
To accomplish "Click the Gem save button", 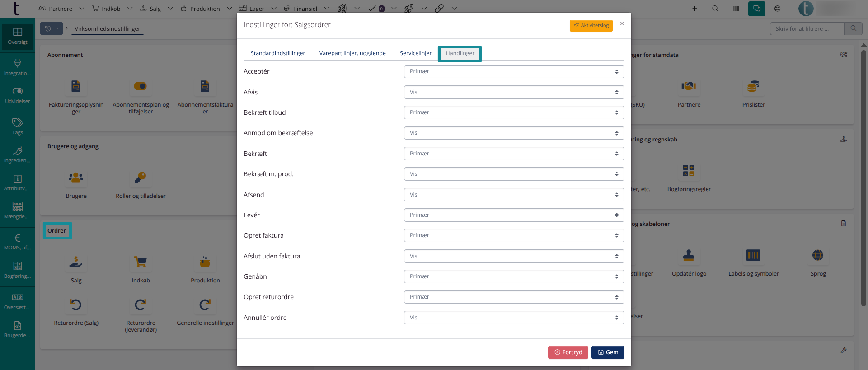I will click(608, 352).
